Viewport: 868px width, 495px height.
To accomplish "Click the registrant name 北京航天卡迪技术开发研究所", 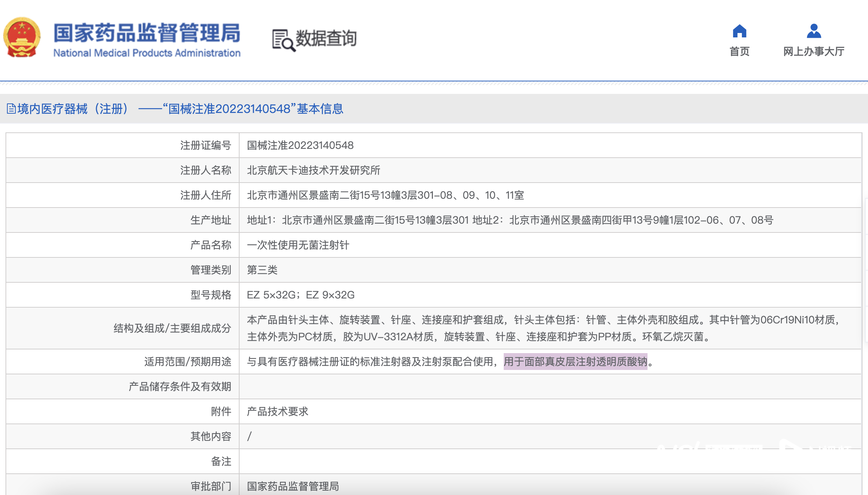I will tap(313, 170).
